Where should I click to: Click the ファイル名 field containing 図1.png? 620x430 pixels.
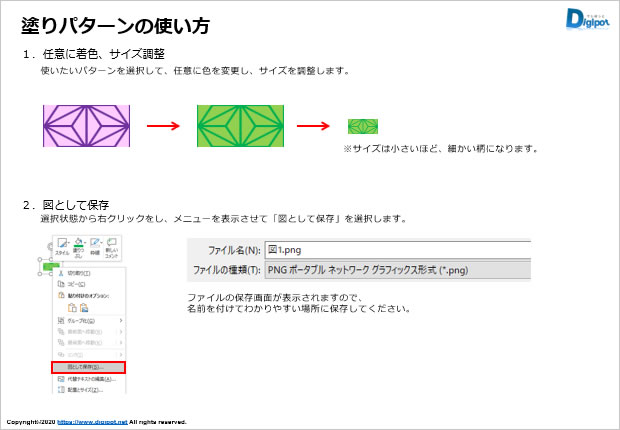(397, 250)
